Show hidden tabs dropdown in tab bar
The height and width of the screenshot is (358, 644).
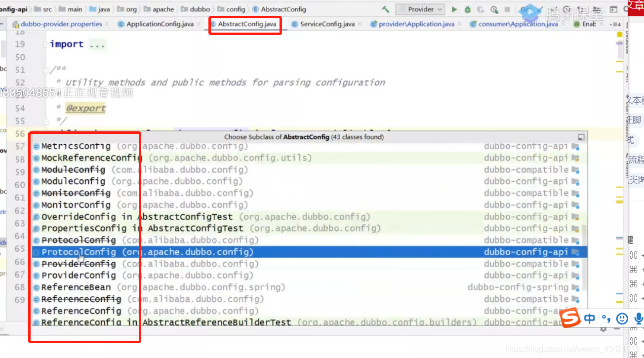(x=615, y=24)
